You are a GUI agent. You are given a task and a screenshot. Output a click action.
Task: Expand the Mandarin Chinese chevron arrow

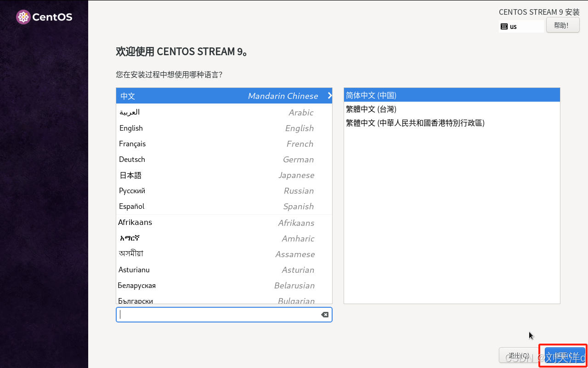(329, 96)
